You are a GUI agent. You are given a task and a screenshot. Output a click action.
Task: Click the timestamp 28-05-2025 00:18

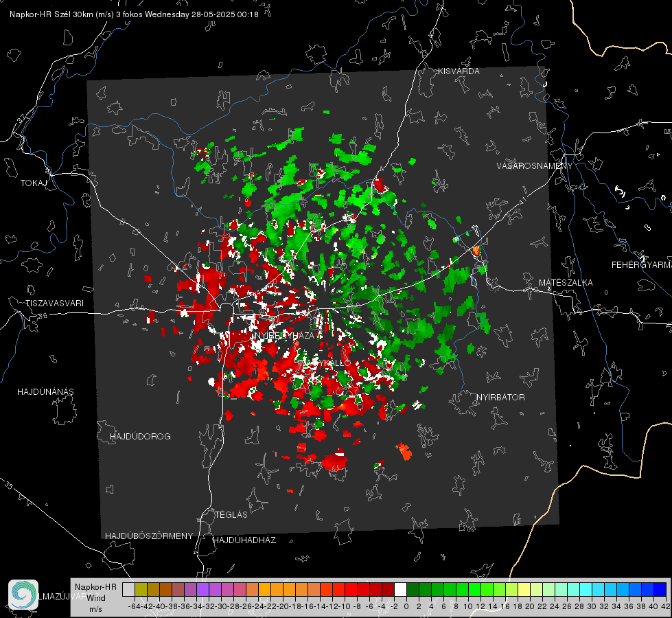pos(224,14)
